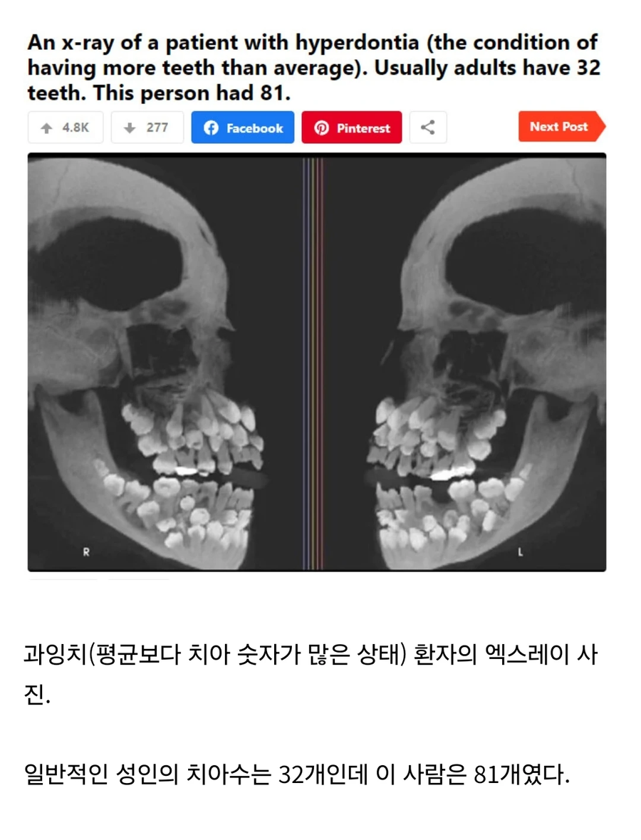
Task: Click the L marker on x-ray
Action: point(520,551)
